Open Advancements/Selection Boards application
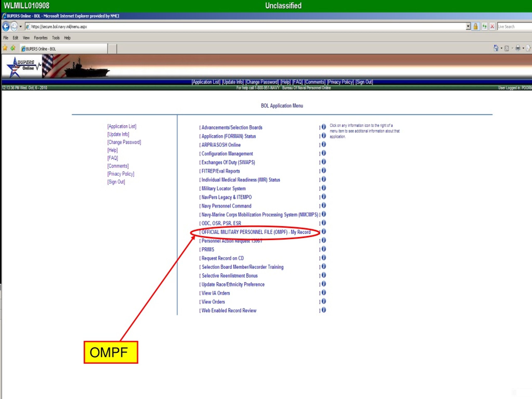This screenshot has height=399, width=532. [232, 127]
